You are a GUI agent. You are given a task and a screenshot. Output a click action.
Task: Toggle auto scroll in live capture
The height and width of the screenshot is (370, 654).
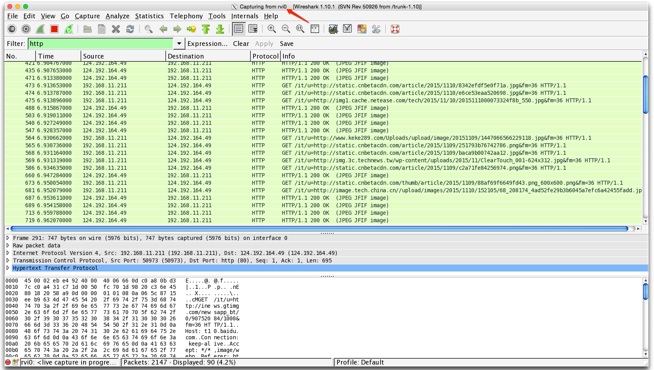253,29
